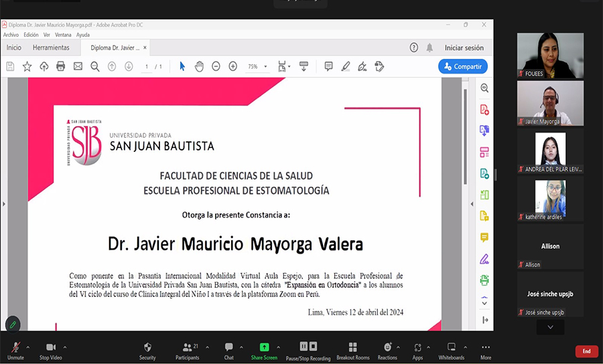Choose the selection arrow tool

[182, 66]
